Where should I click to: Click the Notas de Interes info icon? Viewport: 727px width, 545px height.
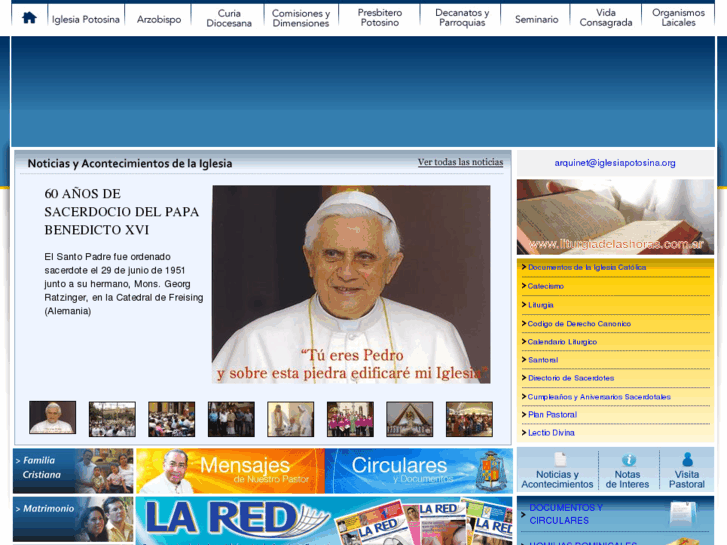[629, 460]
